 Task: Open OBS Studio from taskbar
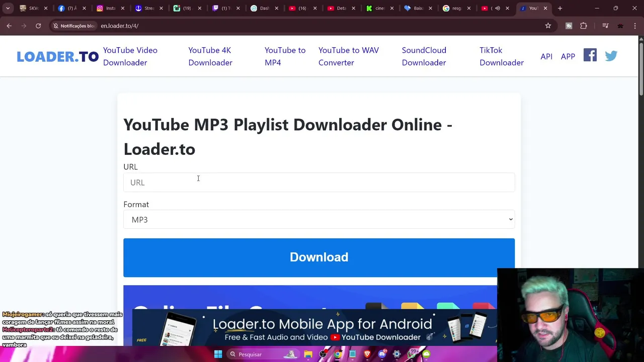point(323,354)
